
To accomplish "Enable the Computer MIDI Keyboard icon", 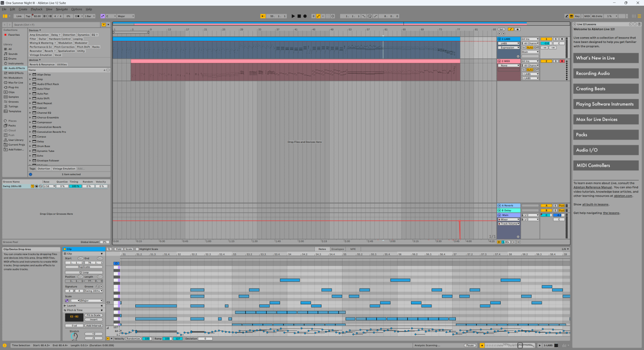I will [571, 16].
